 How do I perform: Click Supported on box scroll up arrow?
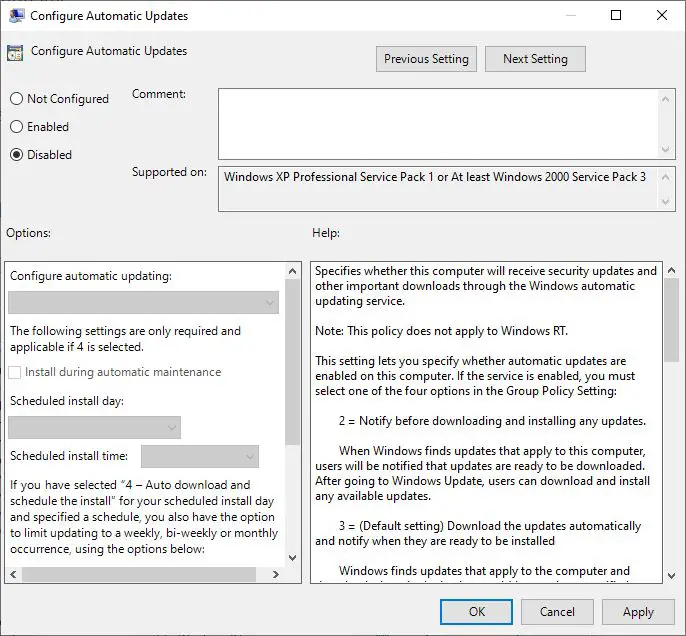[665, 177]
